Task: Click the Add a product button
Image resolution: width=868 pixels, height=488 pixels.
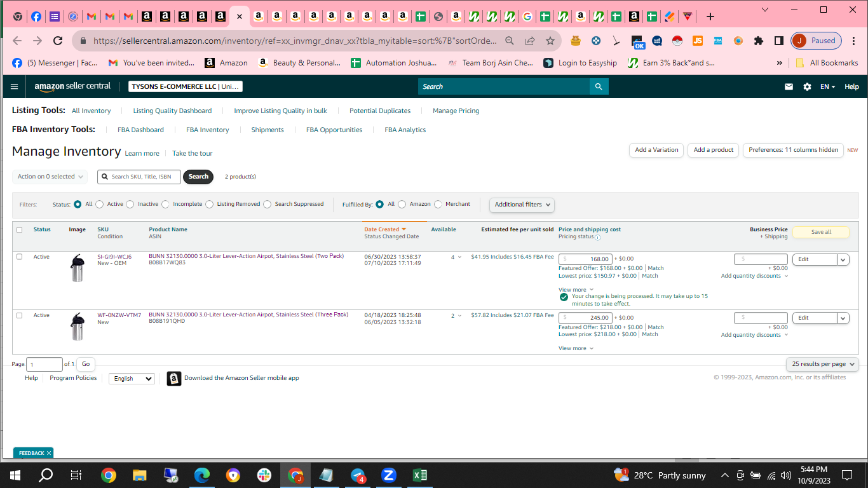Action: (x=714, y=150)
